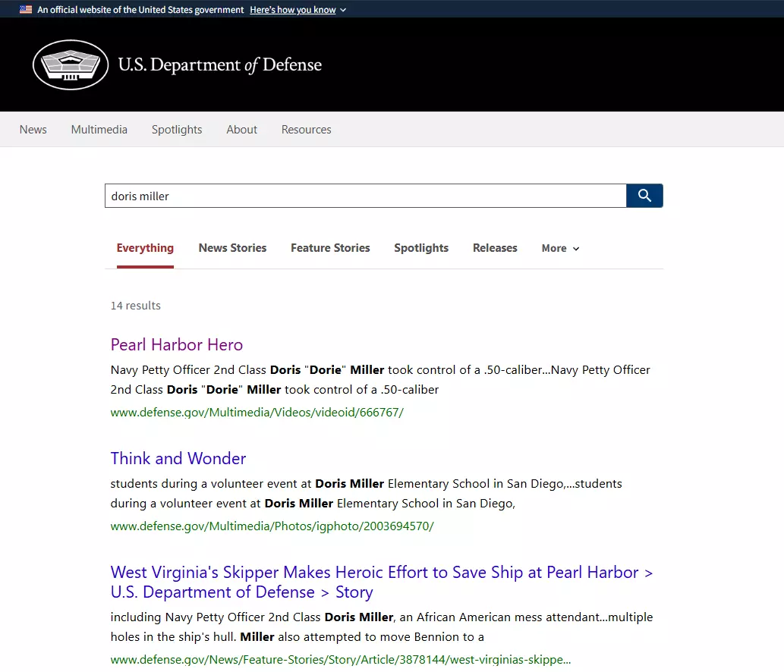
Task: Click the search field containing "doris miller"
Action: tap(366, 196)
